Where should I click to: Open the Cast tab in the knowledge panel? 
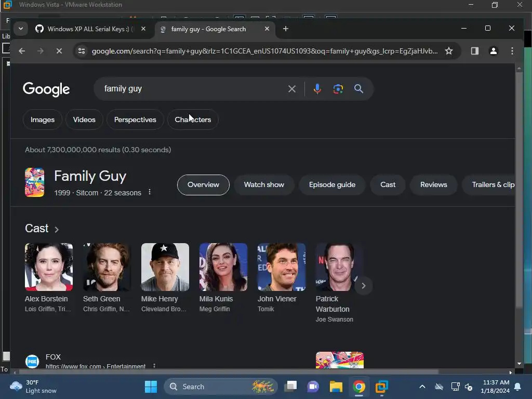(388, 184)
